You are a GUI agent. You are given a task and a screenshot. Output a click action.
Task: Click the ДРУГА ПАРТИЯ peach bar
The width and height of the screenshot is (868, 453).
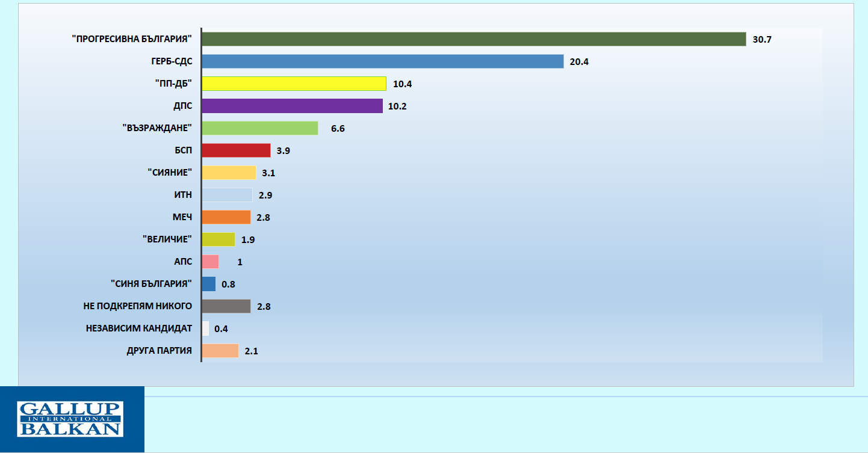tap(220, 351)
